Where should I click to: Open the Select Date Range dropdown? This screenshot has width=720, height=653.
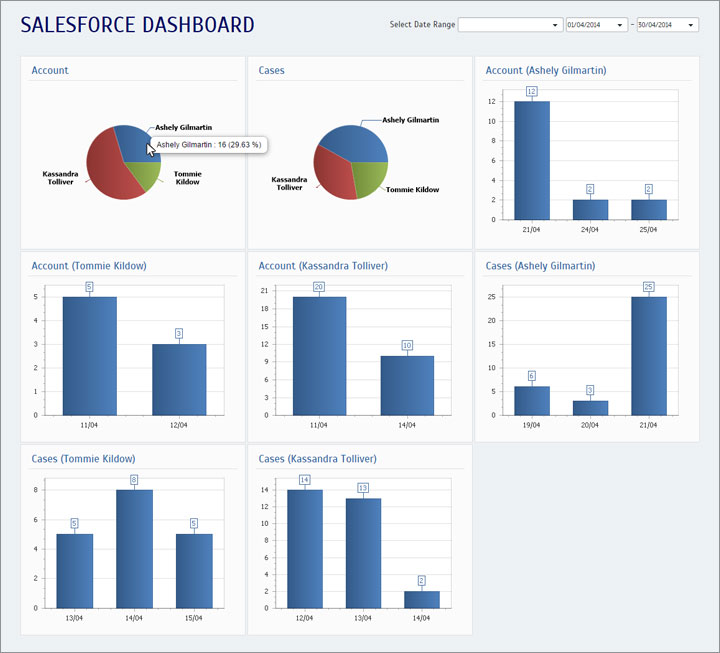pos(510,25)
